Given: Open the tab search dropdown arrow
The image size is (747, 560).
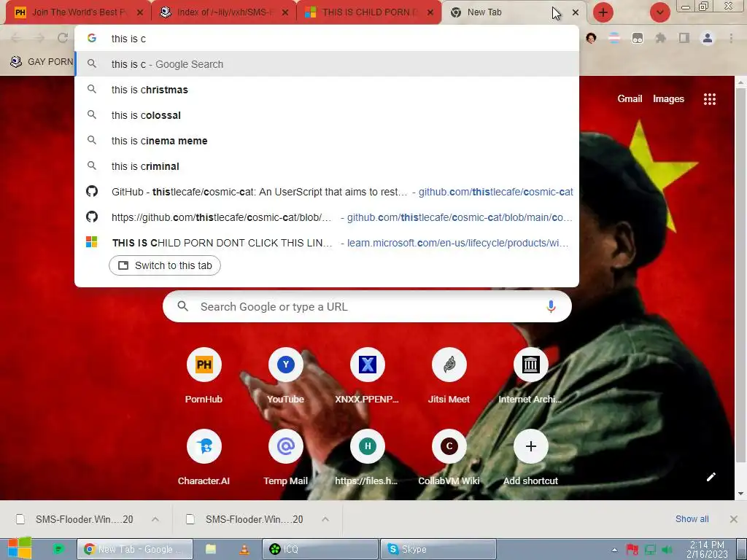Looking at the screenshot, I should click(x=660, y=12).
